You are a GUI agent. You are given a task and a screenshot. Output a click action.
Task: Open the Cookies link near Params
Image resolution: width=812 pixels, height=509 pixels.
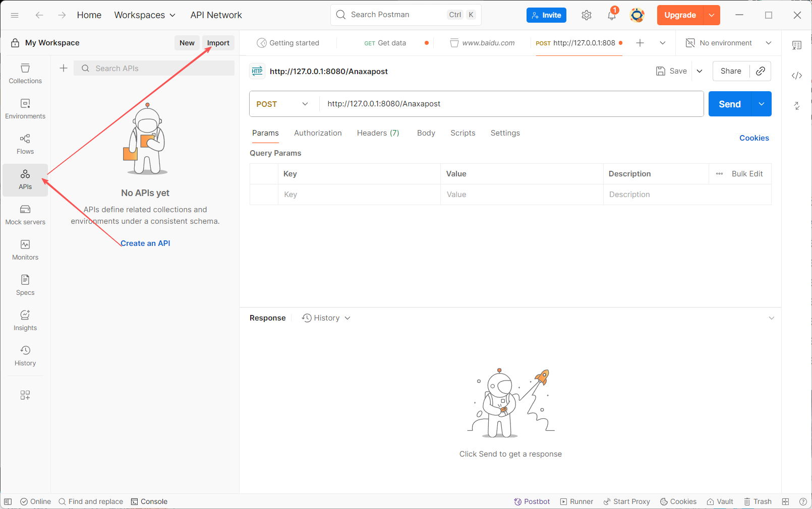pyautogui.click(x=754, y=138)
